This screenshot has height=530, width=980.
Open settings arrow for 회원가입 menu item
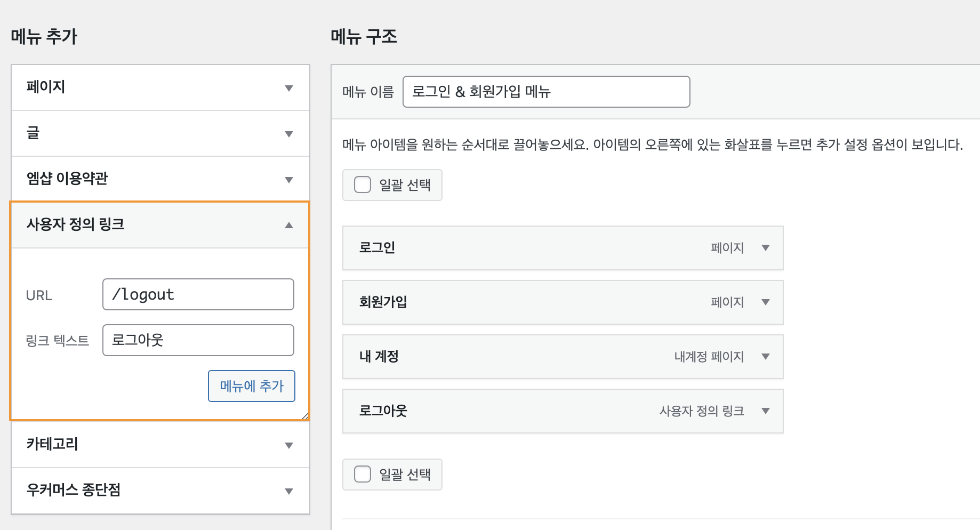766,302
